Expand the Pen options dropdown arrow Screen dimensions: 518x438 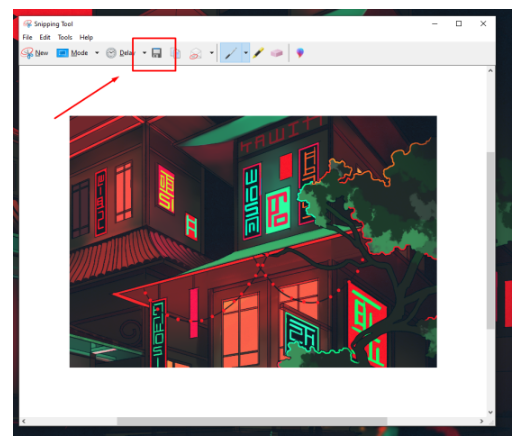246,53
